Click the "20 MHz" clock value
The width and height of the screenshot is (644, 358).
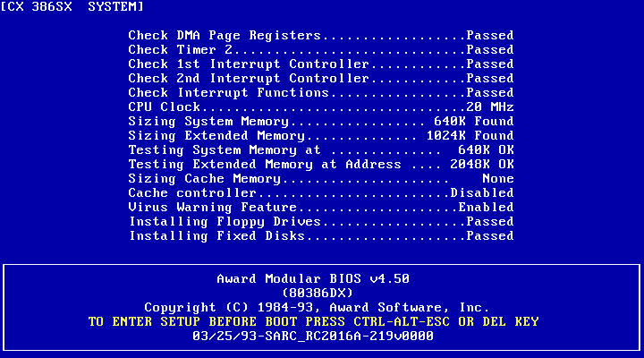click(x=490, y=107)
